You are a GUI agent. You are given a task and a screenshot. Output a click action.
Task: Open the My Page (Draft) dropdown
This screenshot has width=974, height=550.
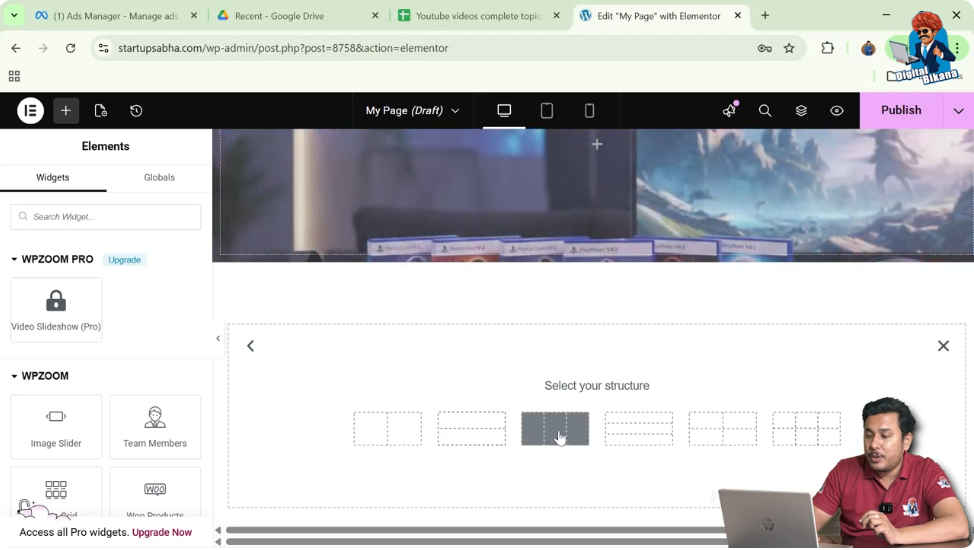tap(412, 111)
